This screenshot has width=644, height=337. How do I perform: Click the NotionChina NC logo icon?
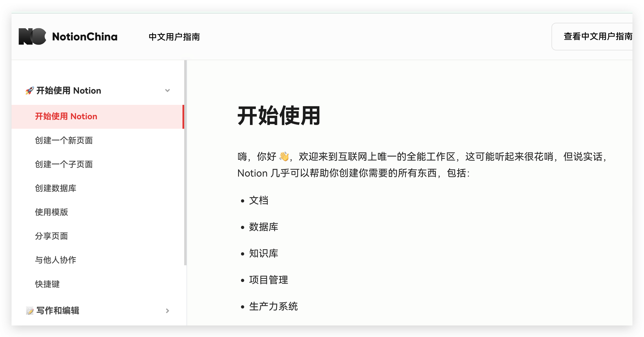point(32,37)
